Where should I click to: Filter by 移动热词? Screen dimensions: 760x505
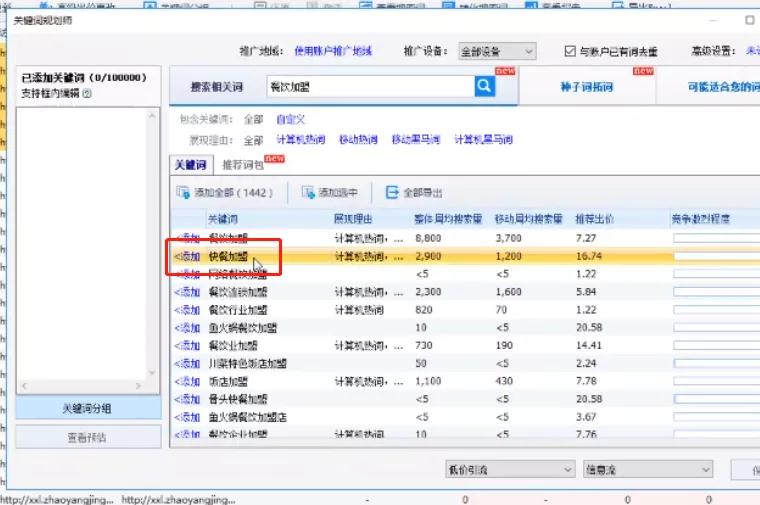click(358, 140)
